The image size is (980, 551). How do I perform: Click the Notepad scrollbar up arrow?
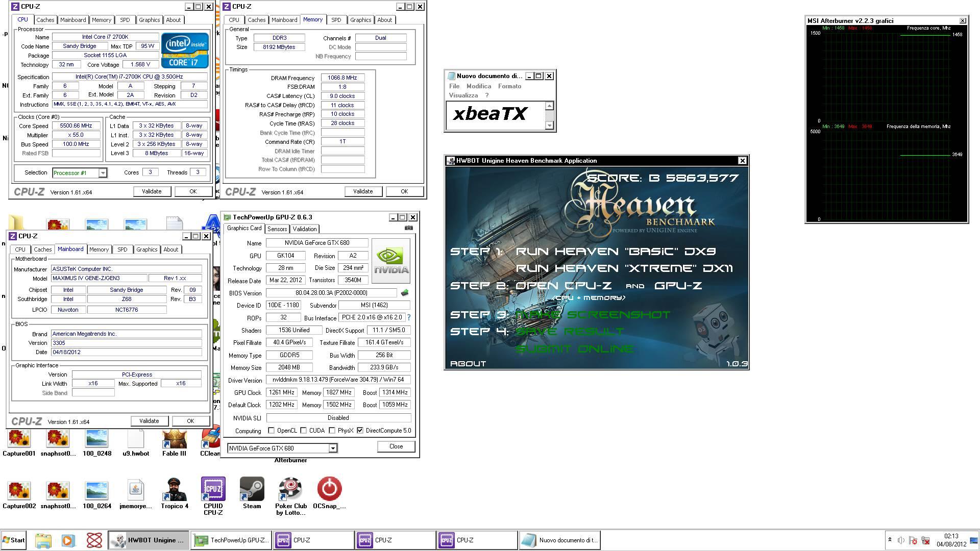point(549,106)
